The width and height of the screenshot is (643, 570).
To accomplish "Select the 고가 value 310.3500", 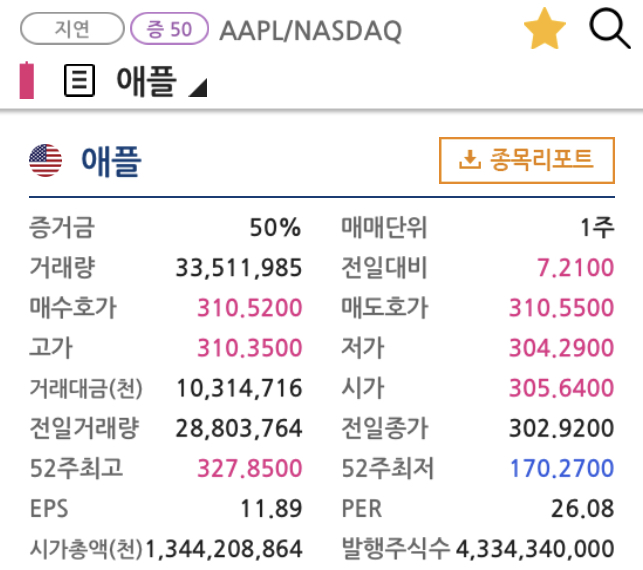I will [249, 348].
